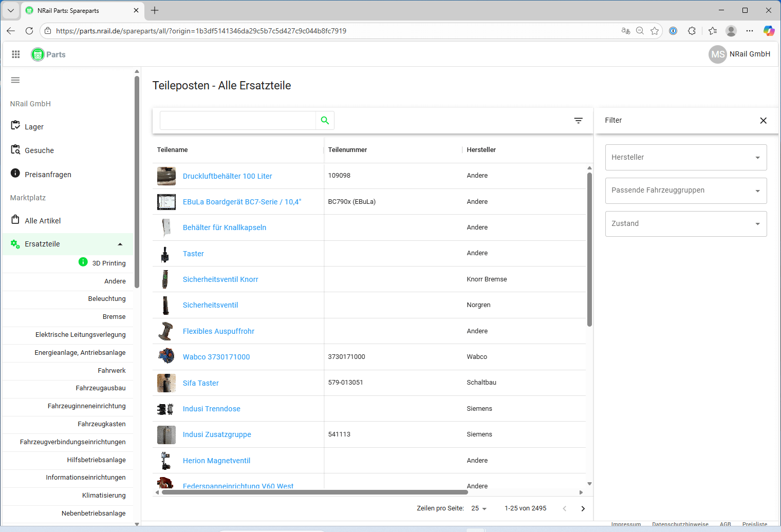Image resolution: width=781 pixels, height=532 pixels.
Task: Collapse the Ersatzteile sidebar section
Action: coord(120,244)
